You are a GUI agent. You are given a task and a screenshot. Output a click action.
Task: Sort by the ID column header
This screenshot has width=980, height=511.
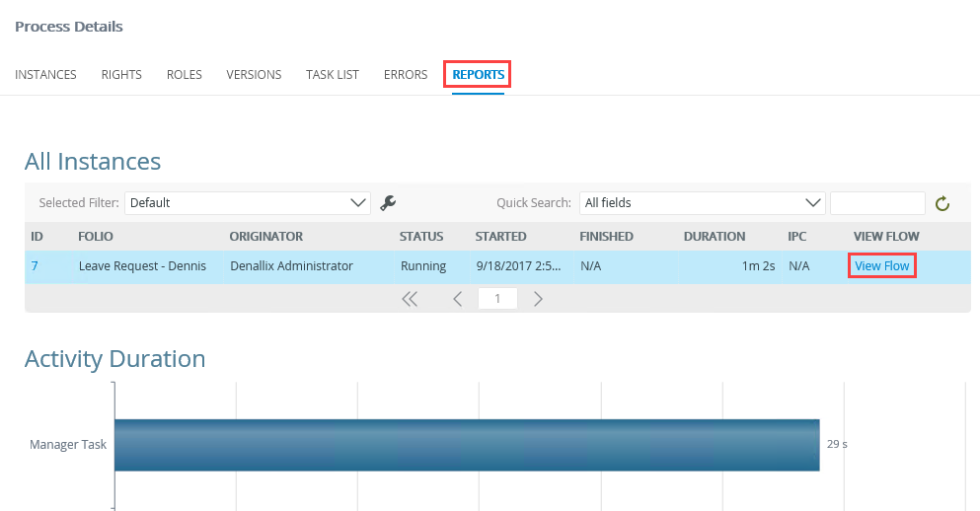pos(37,236)
